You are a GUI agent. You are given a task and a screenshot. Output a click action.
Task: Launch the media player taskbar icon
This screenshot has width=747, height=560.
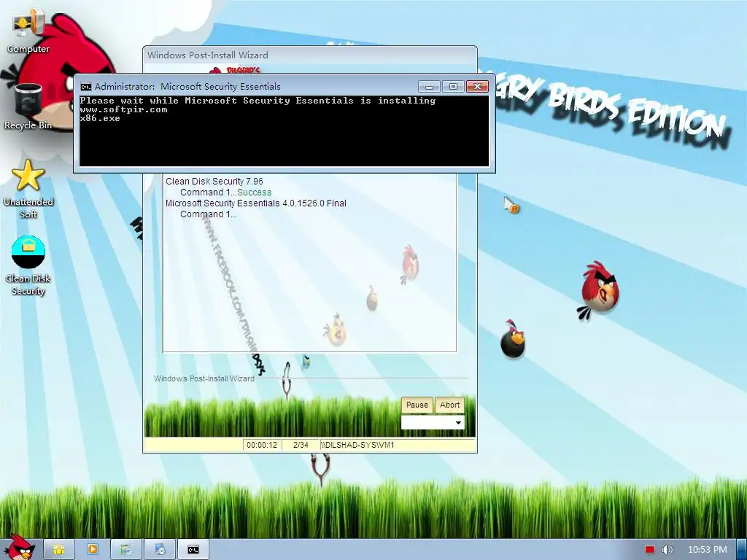pos(93,550)
